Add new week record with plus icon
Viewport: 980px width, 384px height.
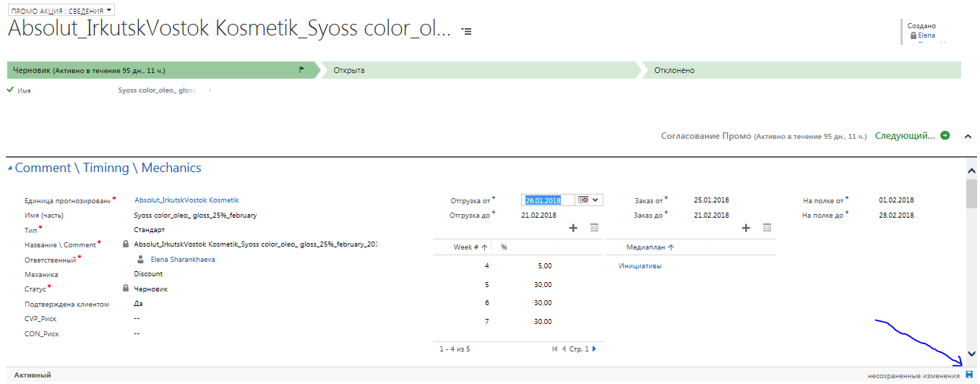[574, 228]
